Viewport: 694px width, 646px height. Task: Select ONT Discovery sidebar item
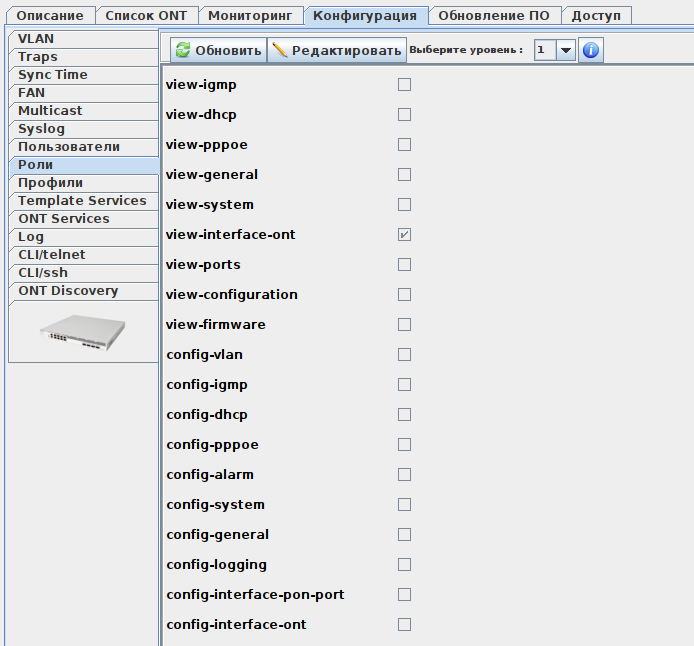coord(83,291)
